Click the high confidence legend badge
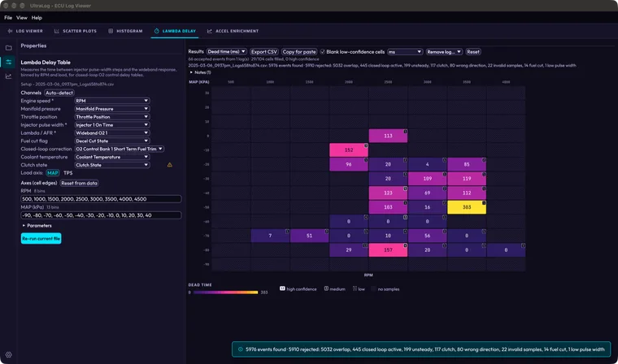The height and width of the screenshot is (364, 618). pyautogui.click(x=282, y=288)
